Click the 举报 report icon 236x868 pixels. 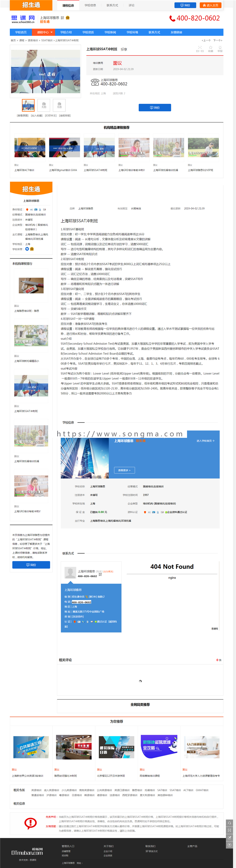click(220, 47)
